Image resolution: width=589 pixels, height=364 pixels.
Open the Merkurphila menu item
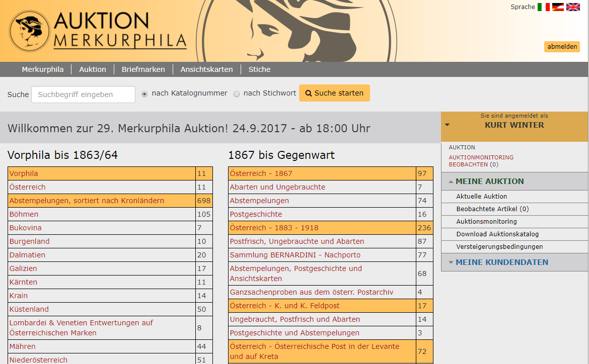pyautogui.click(x=43, y=69)
